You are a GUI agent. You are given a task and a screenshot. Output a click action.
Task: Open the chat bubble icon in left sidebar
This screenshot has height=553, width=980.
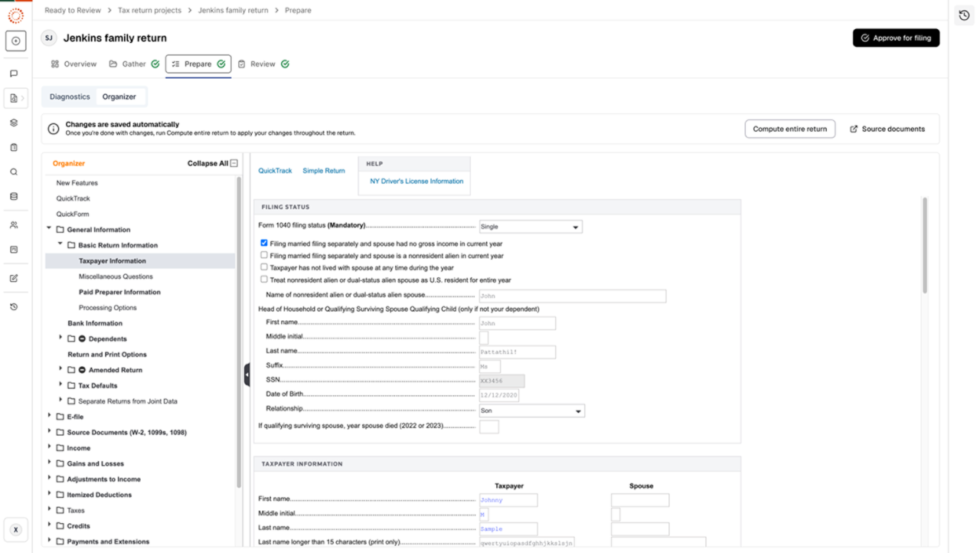(x=14, y=74)
